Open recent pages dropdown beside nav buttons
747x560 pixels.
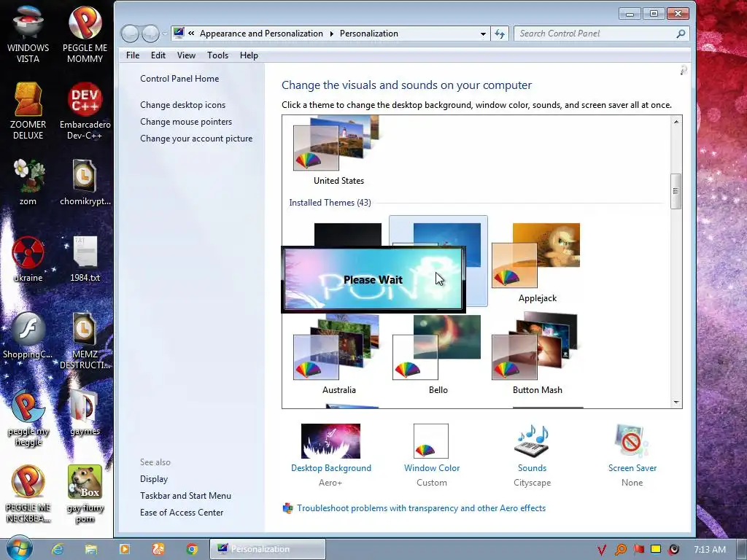pyautogui.click(x=165, y=34)
